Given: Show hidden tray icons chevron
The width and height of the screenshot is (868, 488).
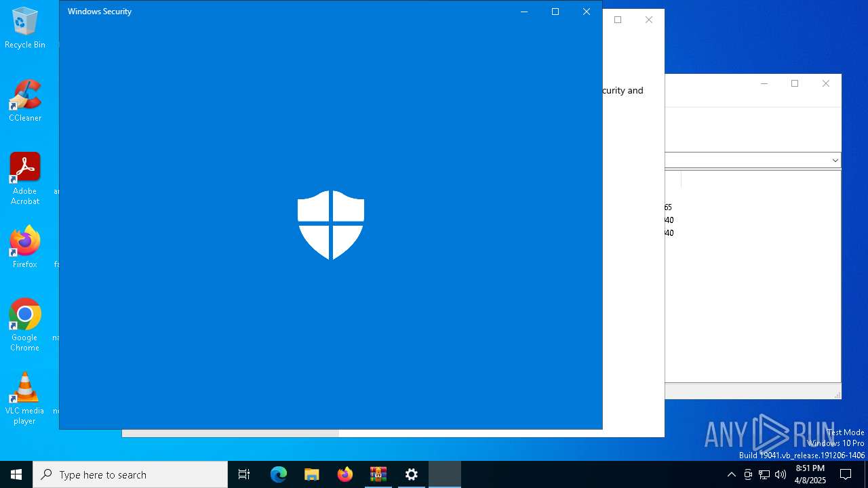Looking at the screenshot, I should (x=731, y=474).
